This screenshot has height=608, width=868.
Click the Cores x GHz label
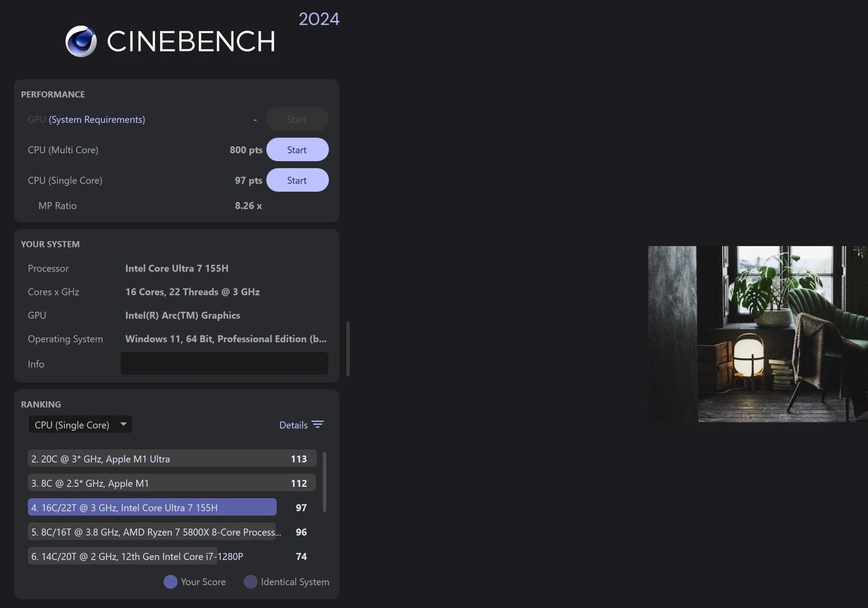[x=53, y=292]
